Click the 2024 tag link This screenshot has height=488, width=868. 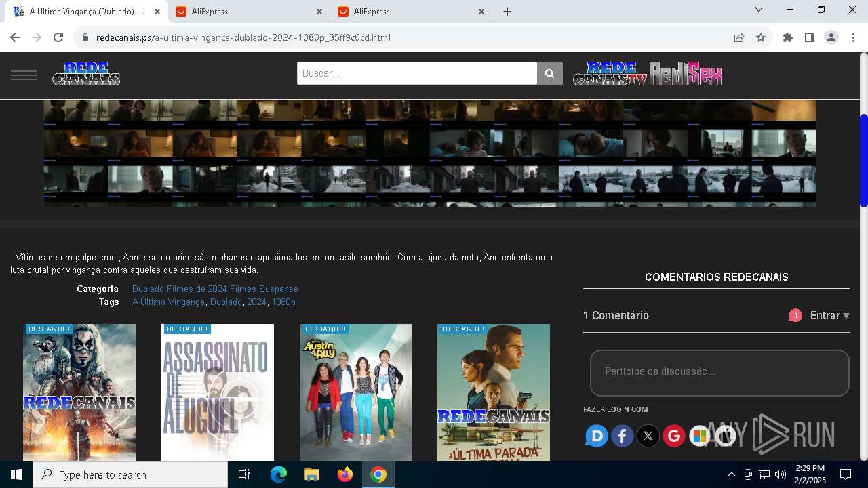pyautogui.click(x=256, y=302)
